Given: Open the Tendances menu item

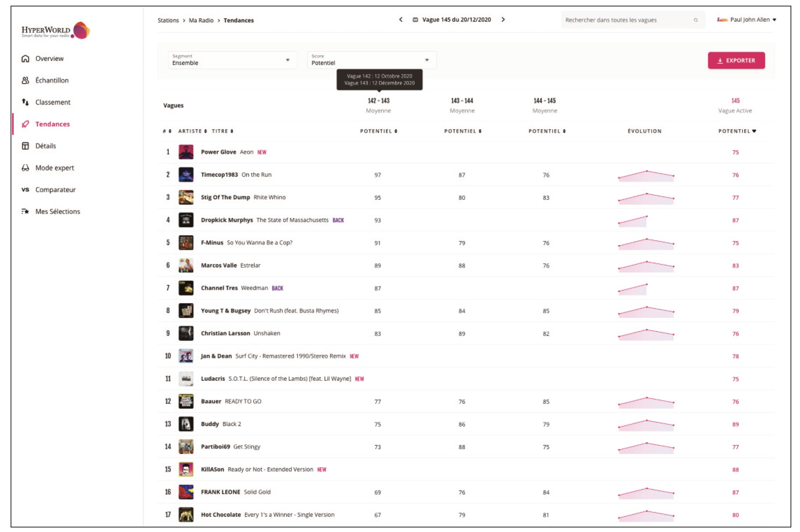Looking at the screenshot, I should [x=52, y=124].
